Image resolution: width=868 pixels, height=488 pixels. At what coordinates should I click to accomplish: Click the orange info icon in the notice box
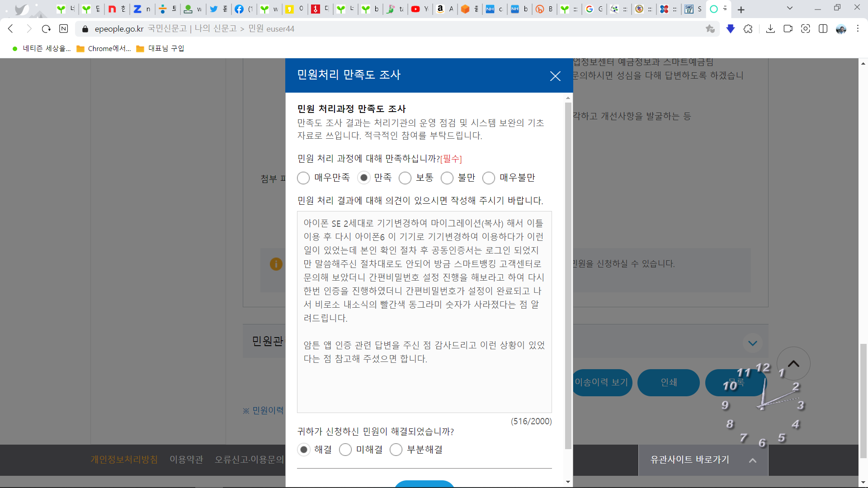276,264
